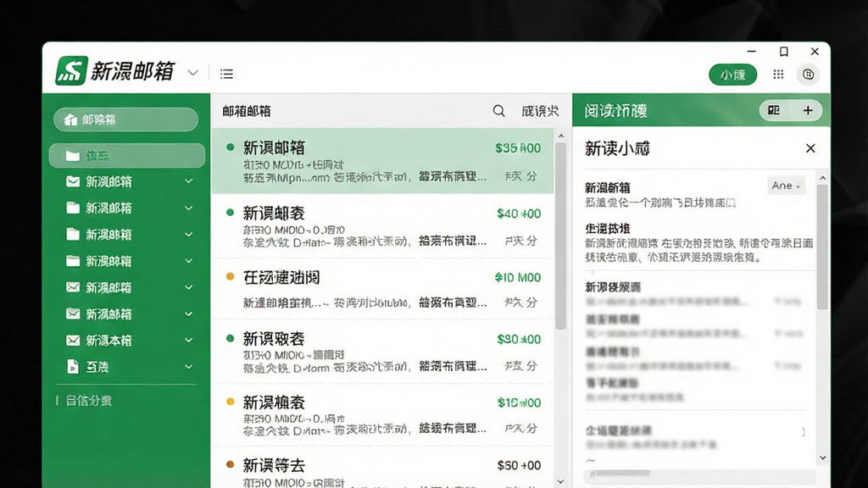Click the reading pane scroll-down arrow
The height and width of the screenshot is (488, 868).
[822, 458]
